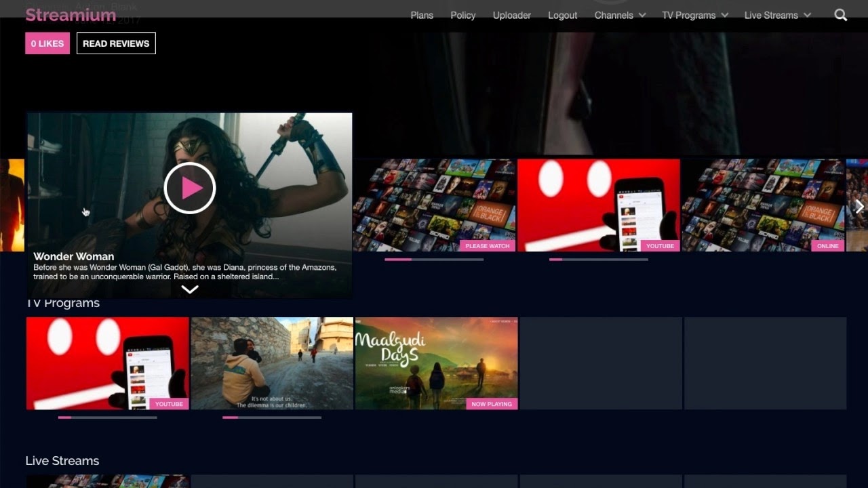Viewport: 868px width, 488px height.
Task: Open the village street video thumbnail
Action: pos(272,363)
